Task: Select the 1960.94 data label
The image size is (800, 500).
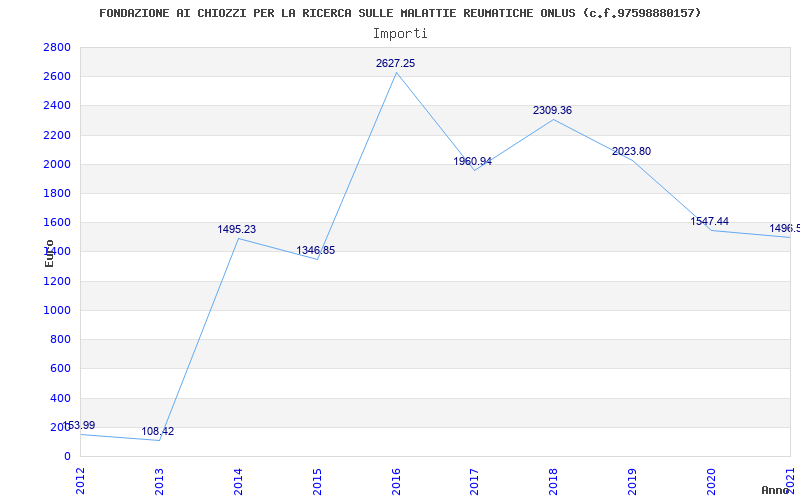Action: 472,161
